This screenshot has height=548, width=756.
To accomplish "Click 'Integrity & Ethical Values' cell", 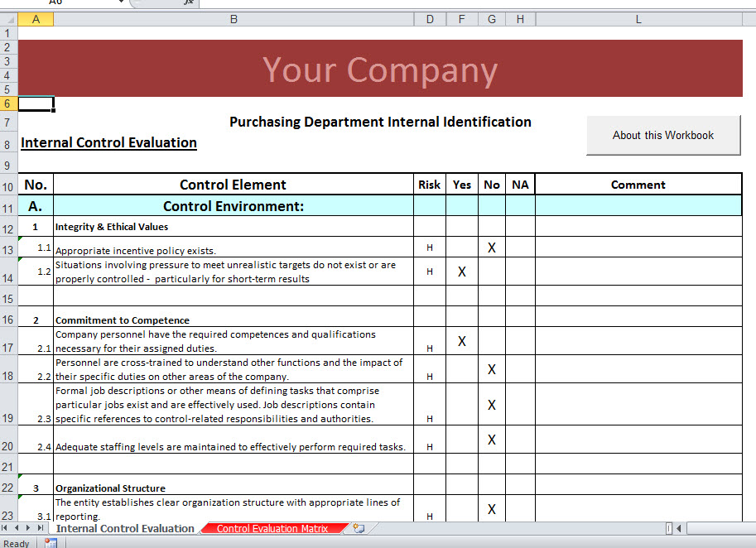I will pos(234,227).
